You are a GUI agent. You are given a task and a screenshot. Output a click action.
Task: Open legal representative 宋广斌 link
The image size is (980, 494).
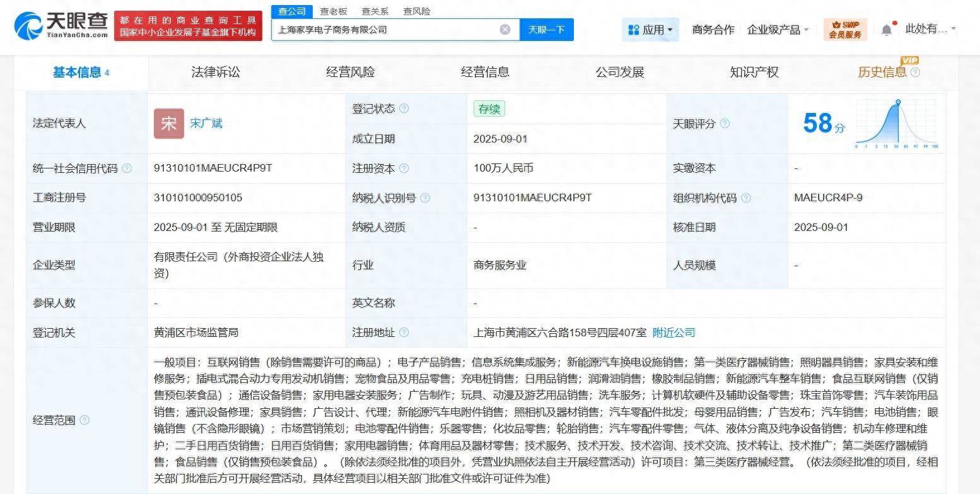pyautogui.click(x=206, y=124)
